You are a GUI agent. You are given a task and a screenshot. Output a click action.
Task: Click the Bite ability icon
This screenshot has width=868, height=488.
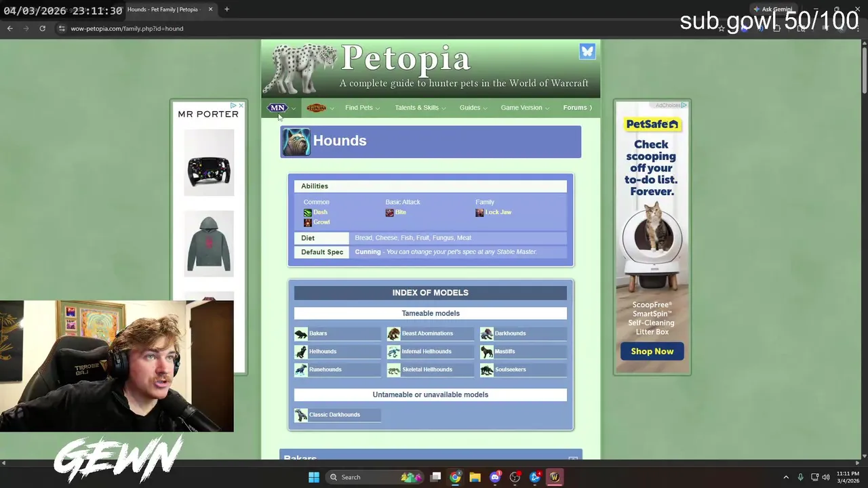(389, 213)
